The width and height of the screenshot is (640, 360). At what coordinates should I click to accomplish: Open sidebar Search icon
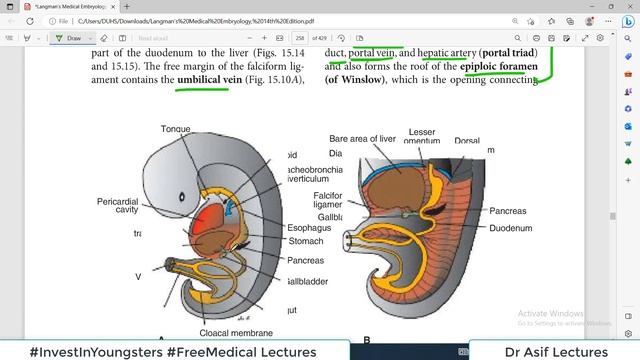point(628,39)
